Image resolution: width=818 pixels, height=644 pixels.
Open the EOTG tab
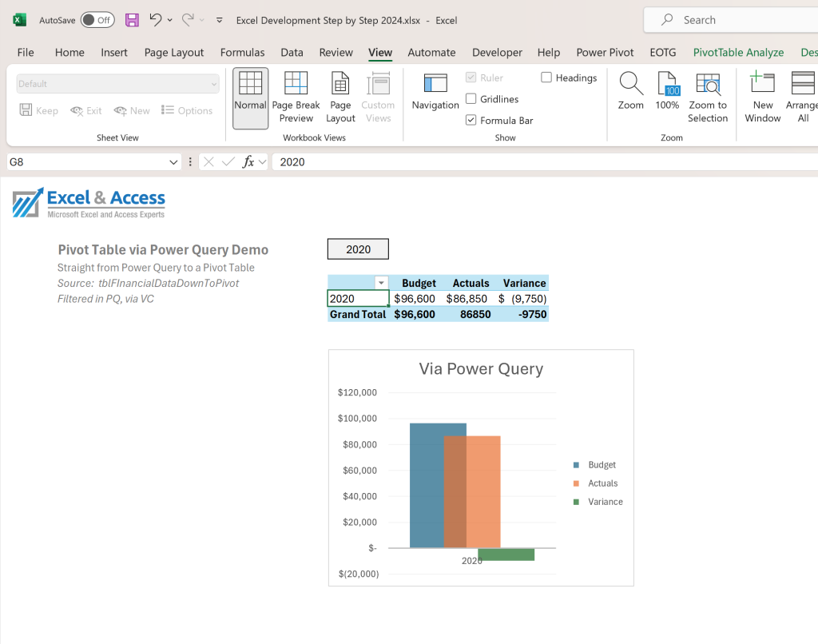click(662, 52)
